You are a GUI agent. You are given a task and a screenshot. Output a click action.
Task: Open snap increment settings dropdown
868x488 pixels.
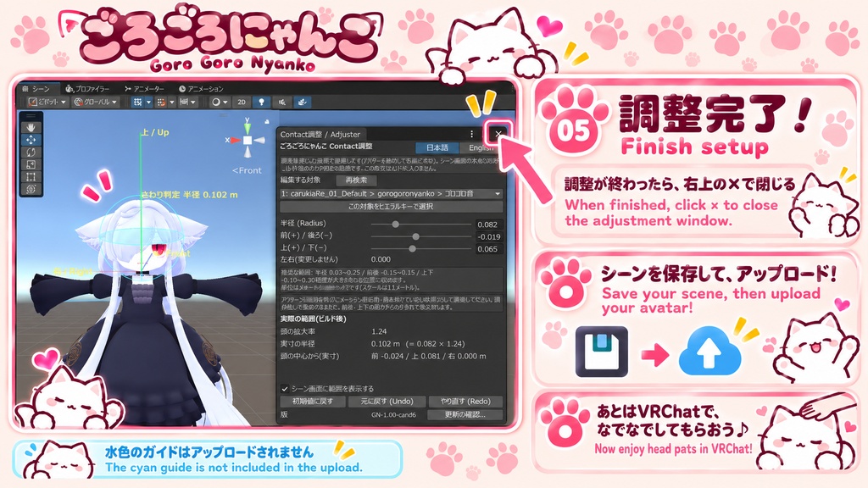187,102
